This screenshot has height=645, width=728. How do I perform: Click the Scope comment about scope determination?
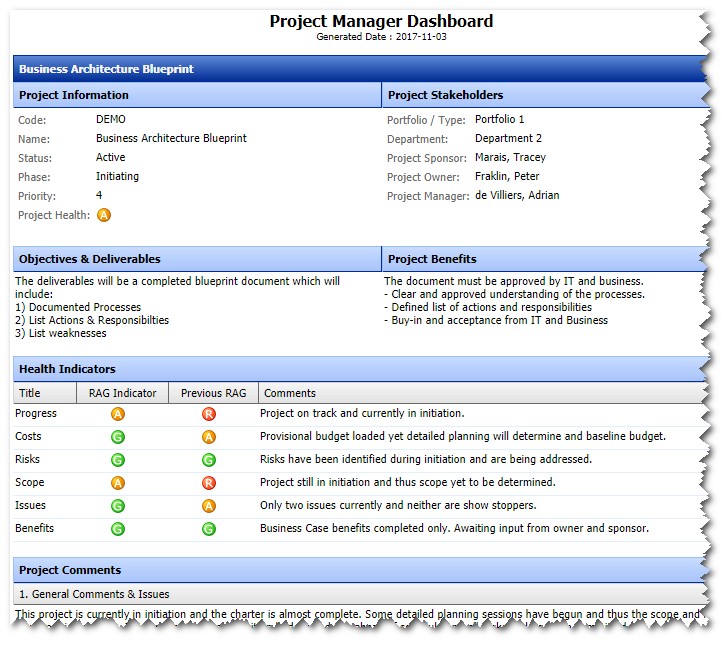click(x=408, y=482)
